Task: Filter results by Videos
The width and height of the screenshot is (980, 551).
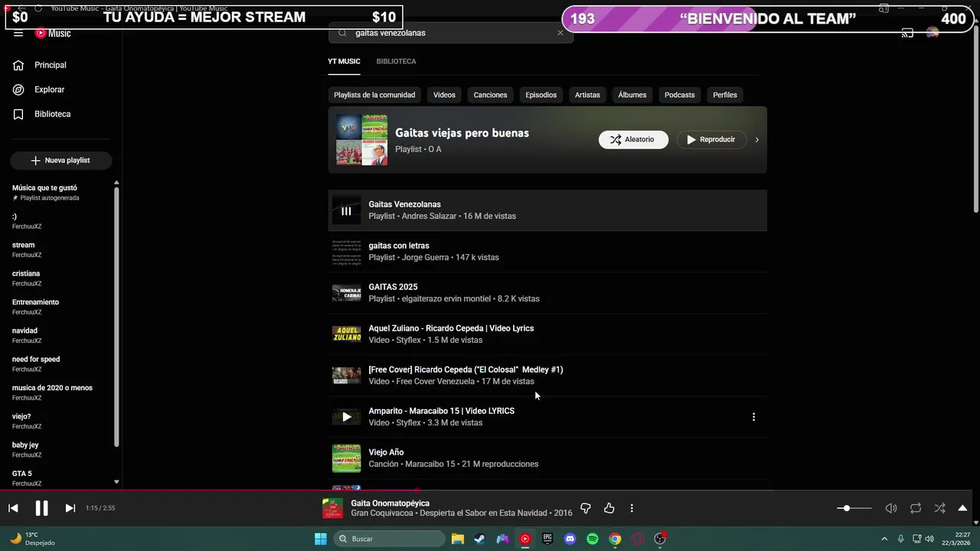Action: click(x=444, y=95)
